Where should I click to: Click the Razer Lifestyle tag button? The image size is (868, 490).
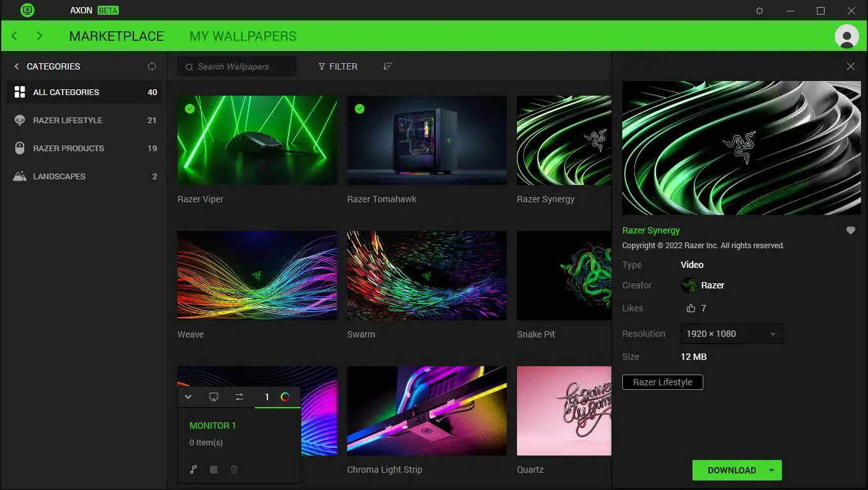coord(662,382)
